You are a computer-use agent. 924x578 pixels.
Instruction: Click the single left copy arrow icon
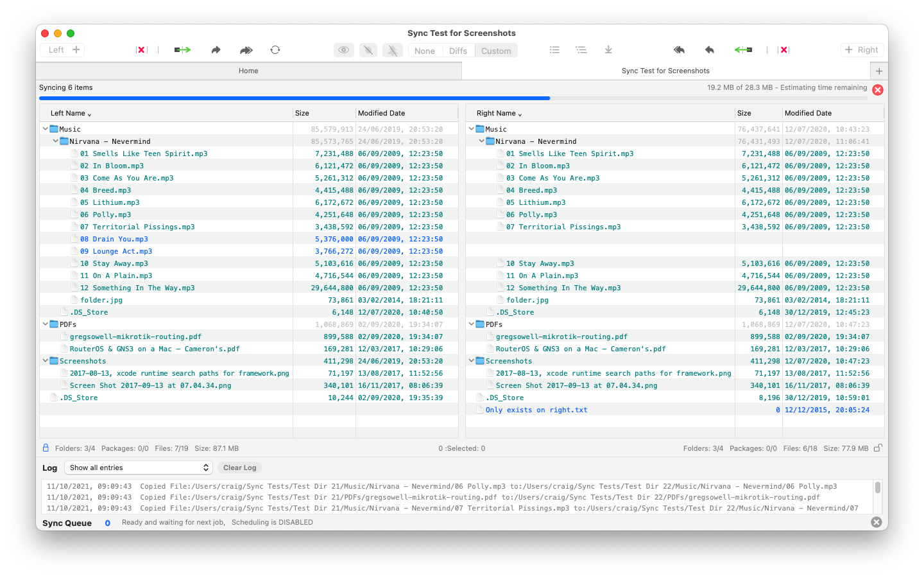709,50
